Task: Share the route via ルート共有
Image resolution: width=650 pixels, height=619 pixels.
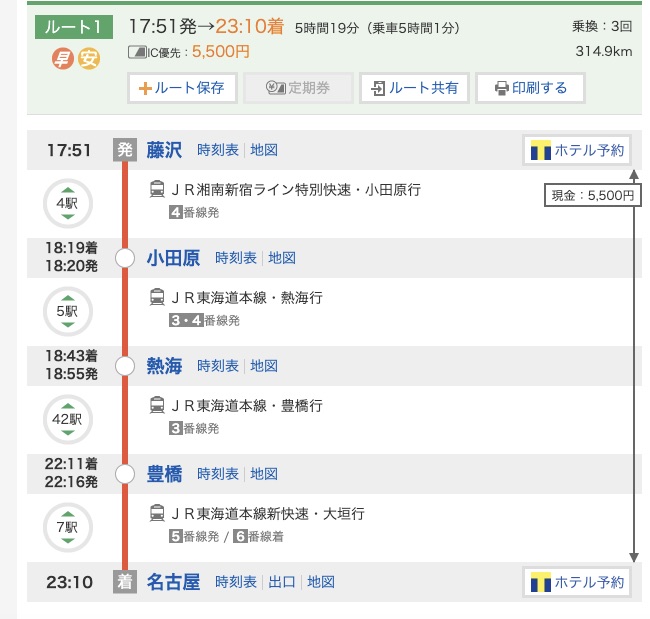Action: [x=414, y=88]
